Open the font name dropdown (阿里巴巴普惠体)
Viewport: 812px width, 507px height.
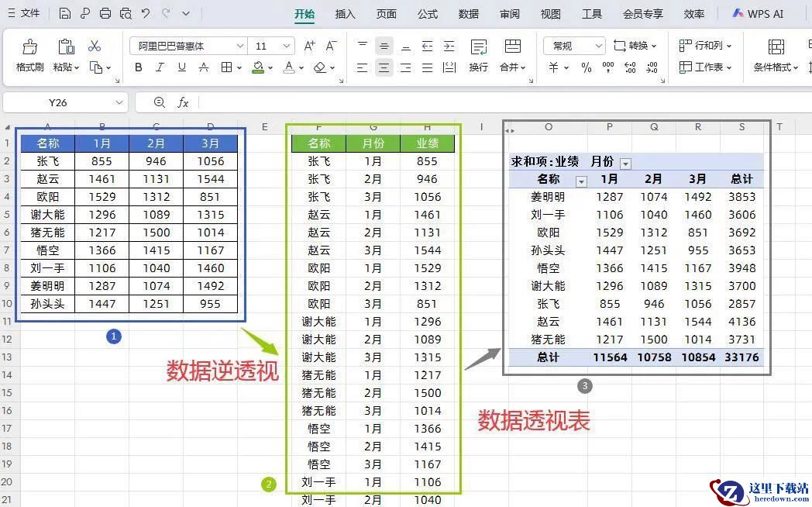coord(239,46)
